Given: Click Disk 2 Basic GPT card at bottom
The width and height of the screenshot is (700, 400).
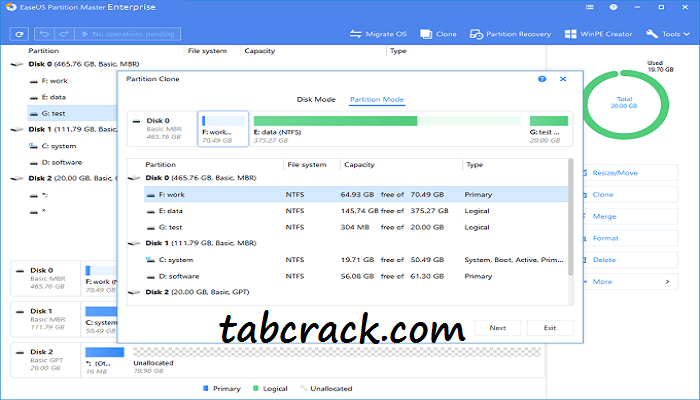Looking at the screenshot, I should click(46, 360).
